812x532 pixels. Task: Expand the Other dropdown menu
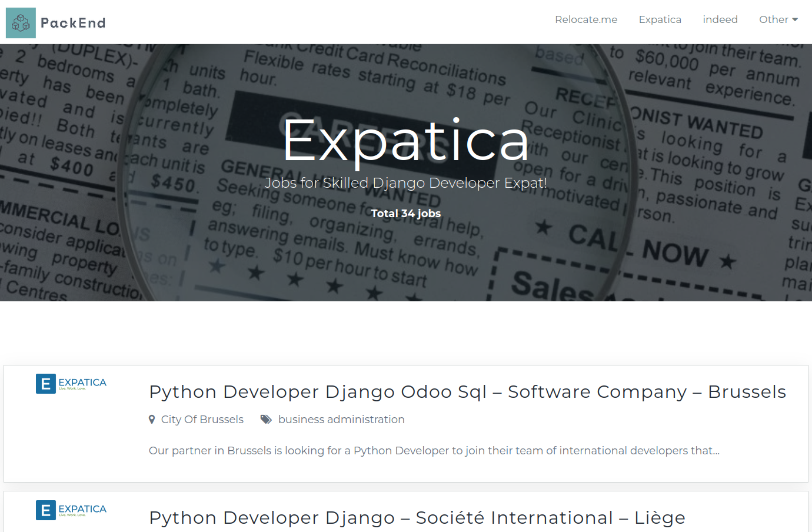pos(778,19)
